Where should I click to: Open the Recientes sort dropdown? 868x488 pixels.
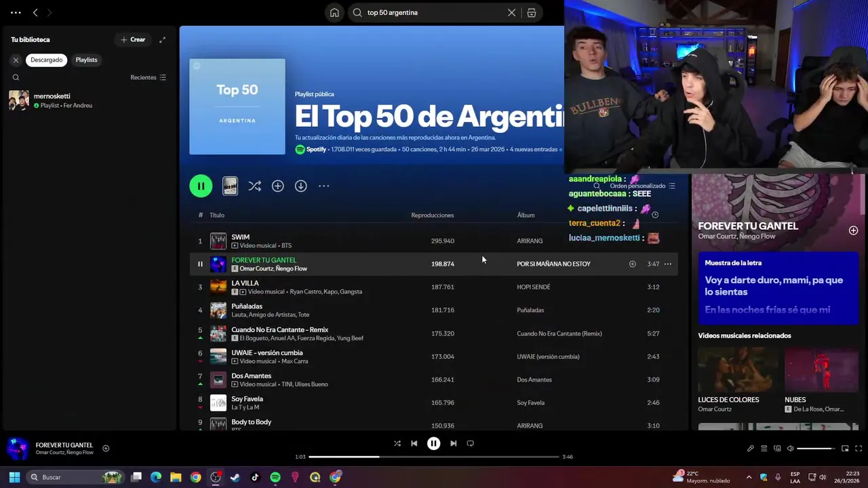(x=148, y=77)
